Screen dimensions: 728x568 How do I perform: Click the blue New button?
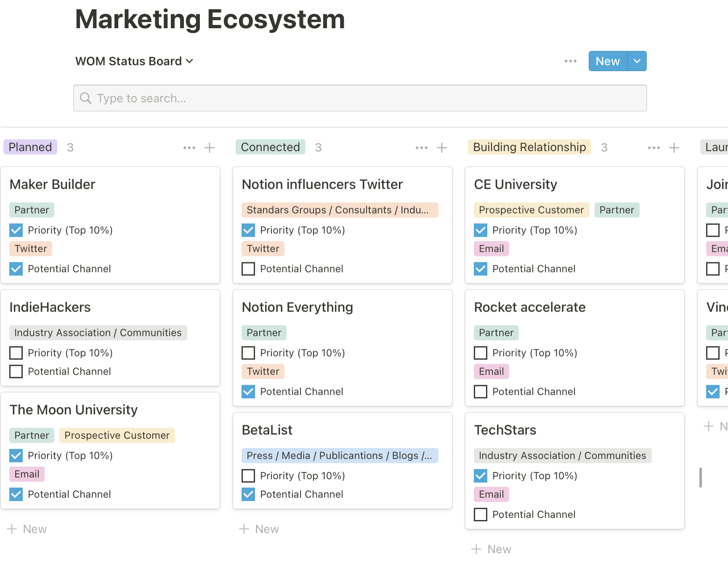608,61
